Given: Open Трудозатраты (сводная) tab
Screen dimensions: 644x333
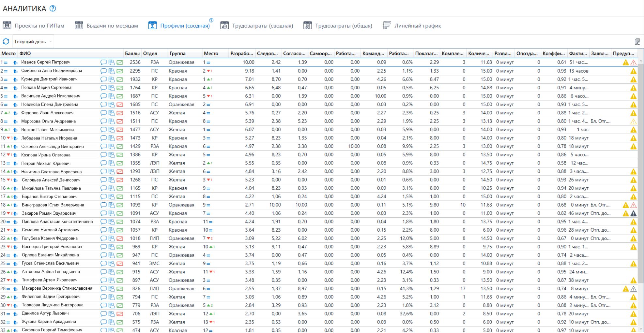Looking at the screenshot, I should click(257, 25).
